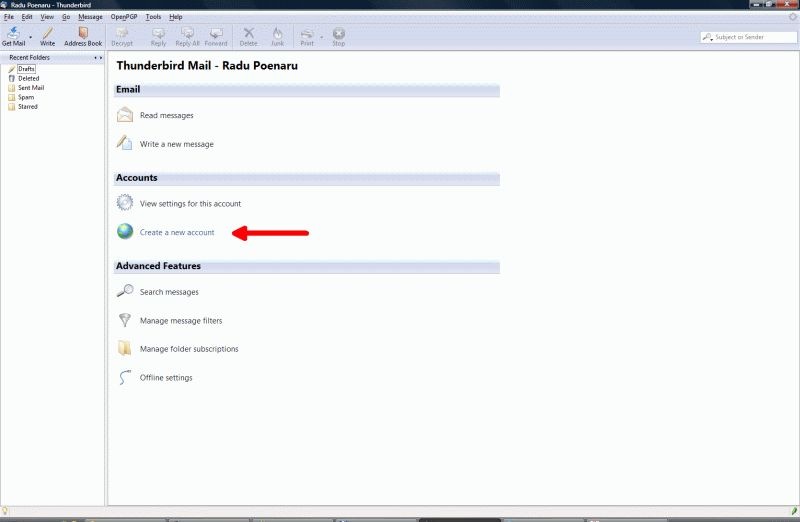Click the globe icon for new account
Viewport: 800px width, 522px height.
pos(124,231)
